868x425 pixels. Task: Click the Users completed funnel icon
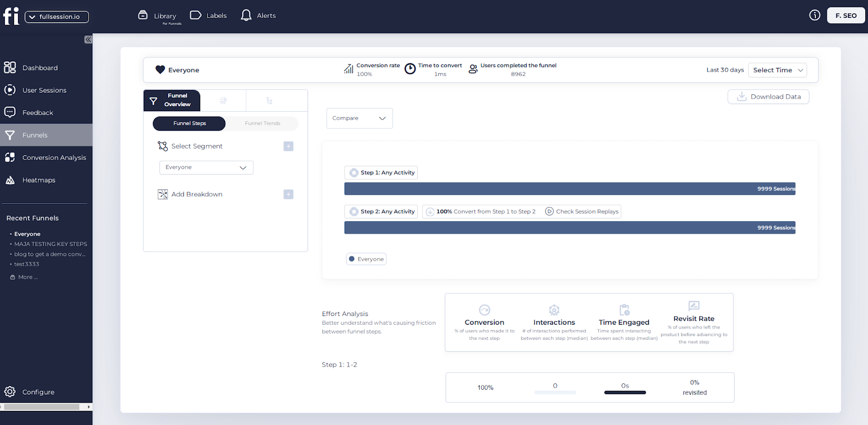point(473,69)
